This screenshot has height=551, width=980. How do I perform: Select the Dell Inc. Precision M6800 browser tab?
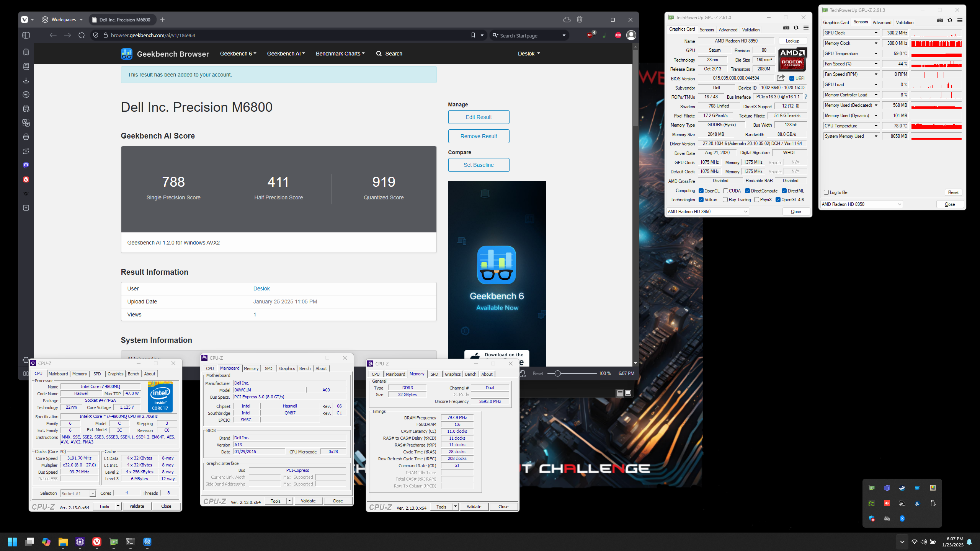point(122,20)
